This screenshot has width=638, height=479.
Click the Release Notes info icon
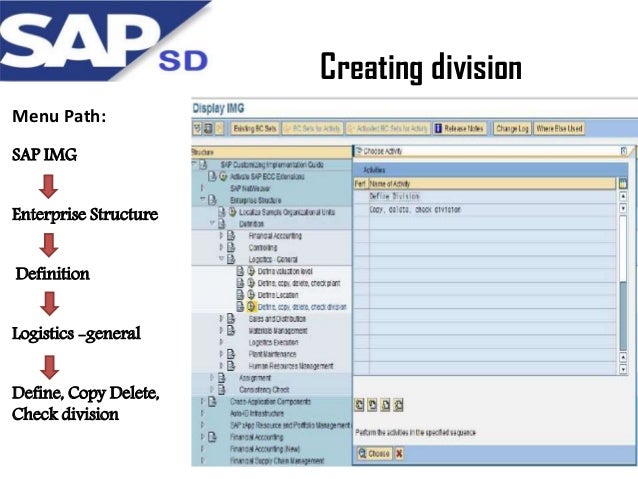[x=438, y=129]
